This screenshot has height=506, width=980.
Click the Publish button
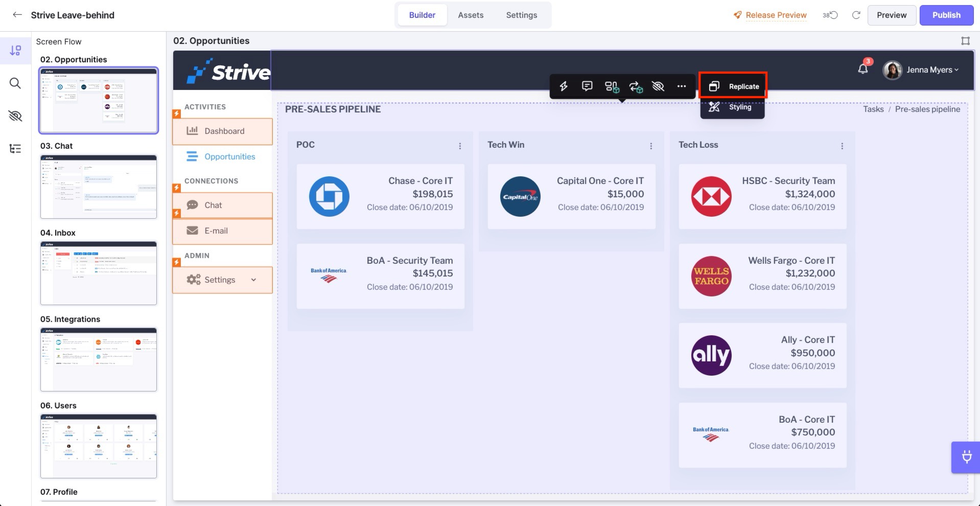(x=946, y=15)
